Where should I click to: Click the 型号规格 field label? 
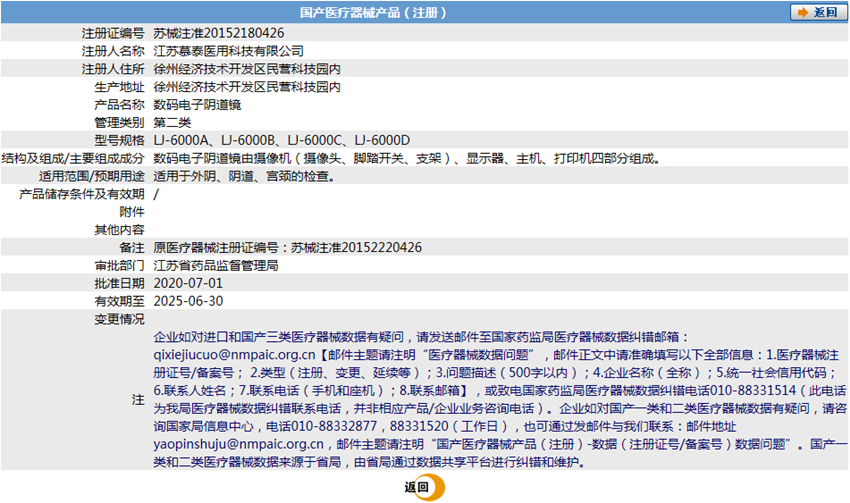coord(119,140)
